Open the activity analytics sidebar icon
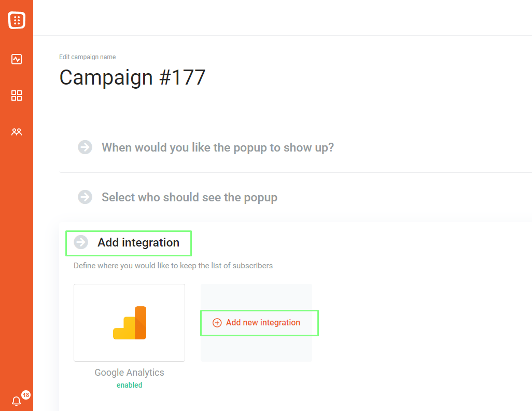The image size is (532, 411). tap(17, 59)
